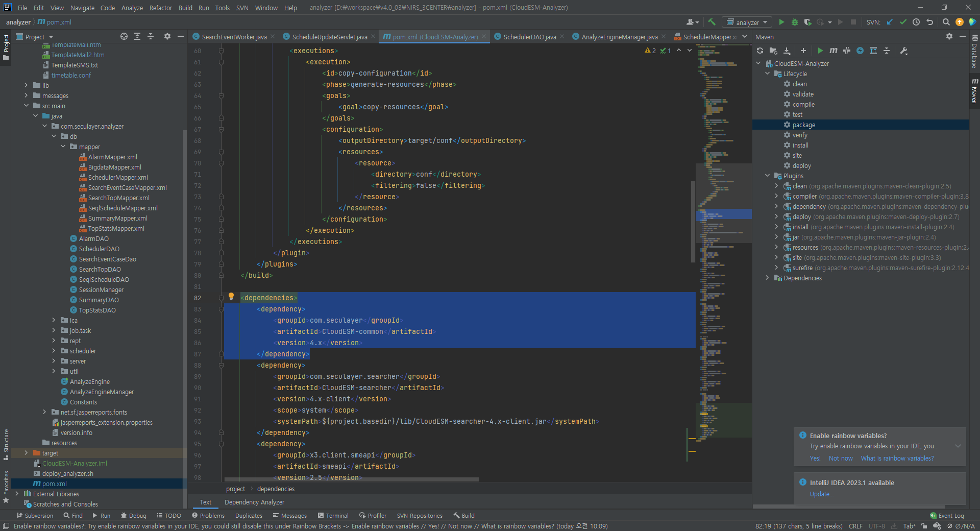
Task: Expand the messages folder
Action: (x=26, y=95)
